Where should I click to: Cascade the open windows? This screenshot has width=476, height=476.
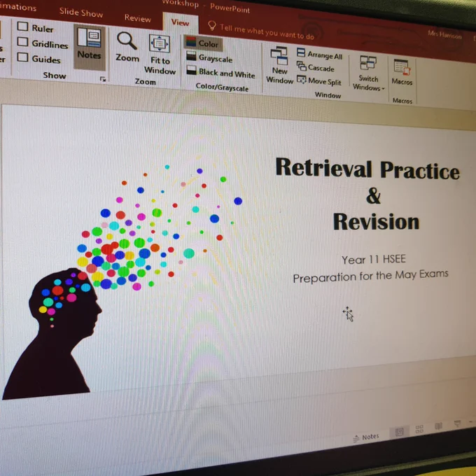(x=316, y=67)
